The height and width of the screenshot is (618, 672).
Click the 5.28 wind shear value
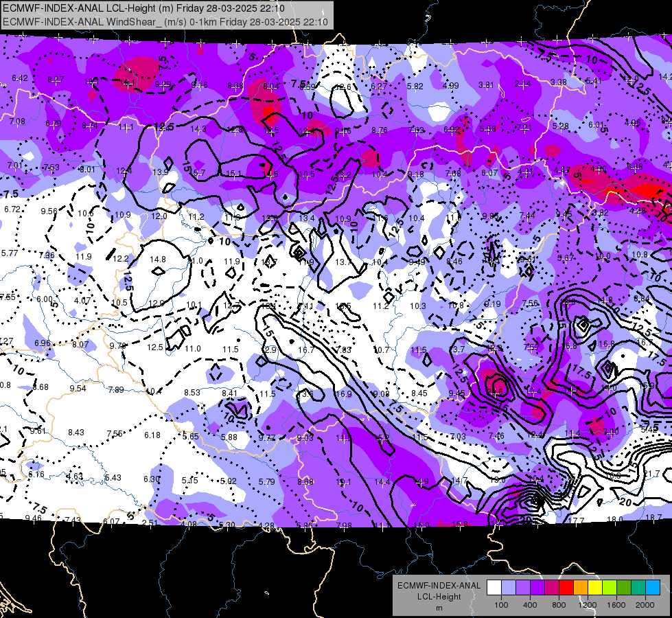coord(561,126)
